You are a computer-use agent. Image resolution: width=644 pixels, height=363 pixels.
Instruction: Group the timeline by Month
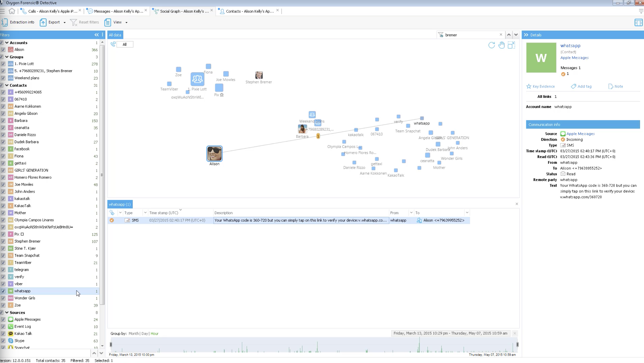point(134,333)
